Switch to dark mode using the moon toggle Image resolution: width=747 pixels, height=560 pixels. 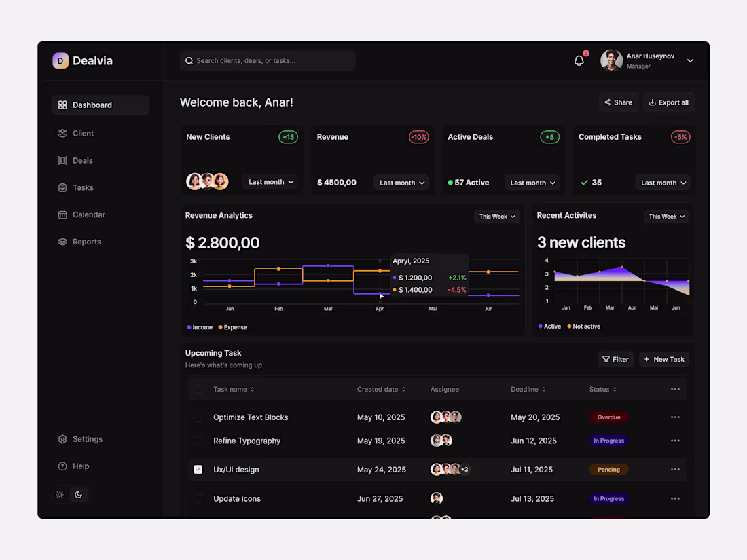tap(79, 494)
